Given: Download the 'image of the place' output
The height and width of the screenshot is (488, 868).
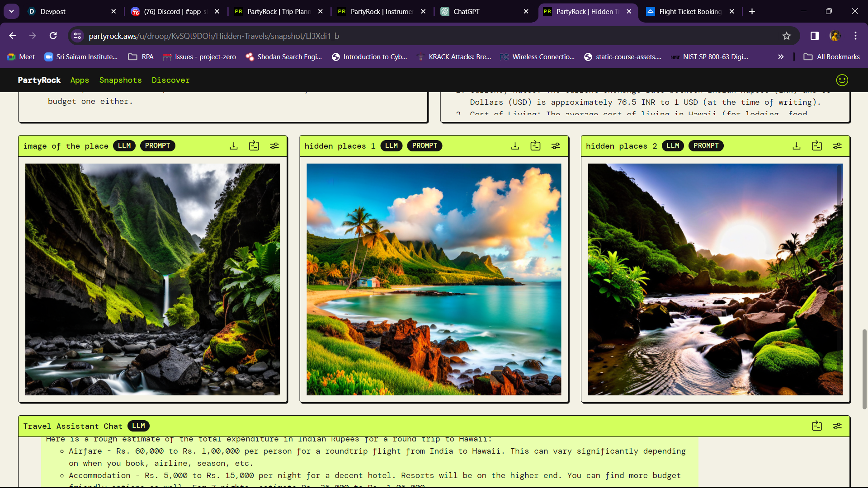Looking at the screenshot, I should [234, 146].
